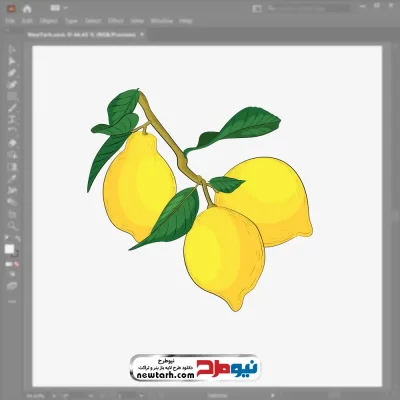
Task: Click the zoom level field in status bar
Action: (35, 396)
